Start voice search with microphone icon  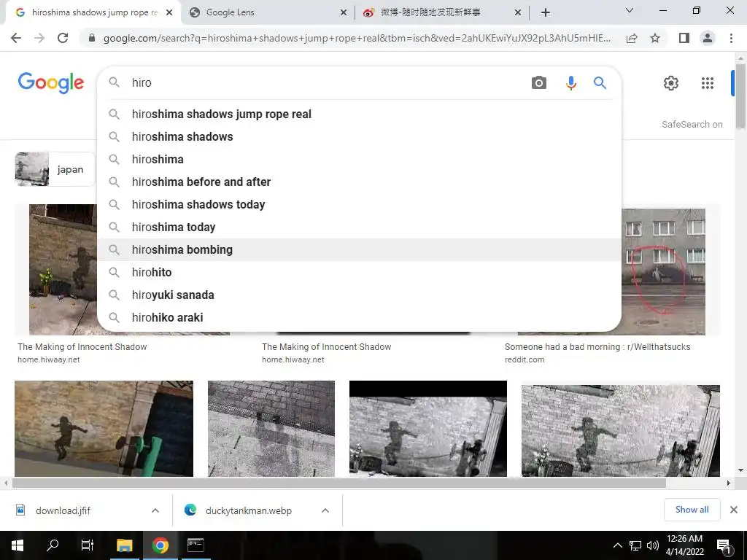click(x=570, y=83)
